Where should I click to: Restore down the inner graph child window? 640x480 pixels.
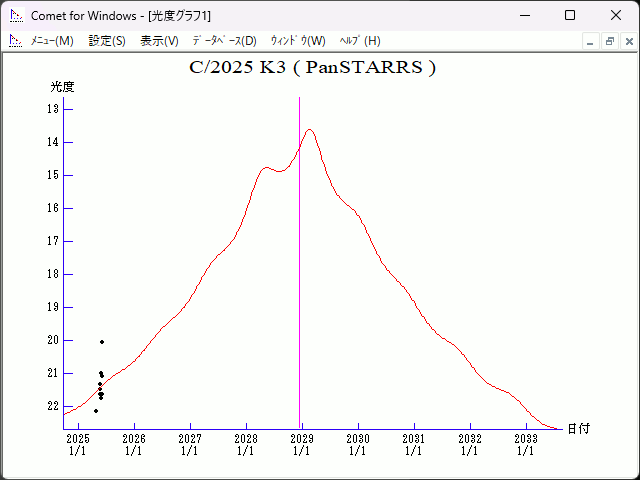coord(609,41)
